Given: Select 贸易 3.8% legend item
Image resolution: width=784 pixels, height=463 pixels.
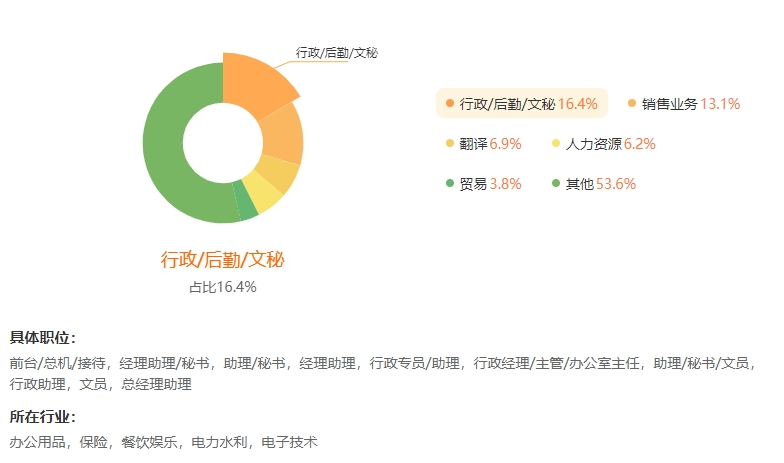Looking at the screenshot, I should point(484,184).
